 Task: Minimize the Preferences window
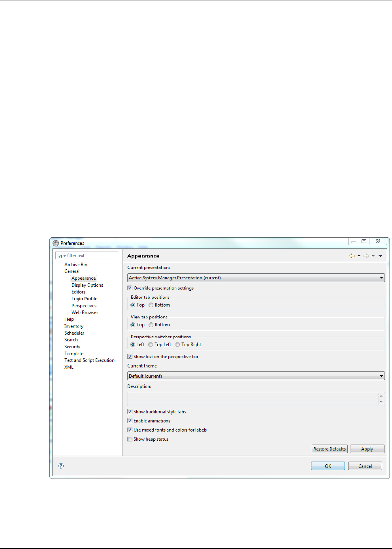pyautogui.click(x=354, y=241)
